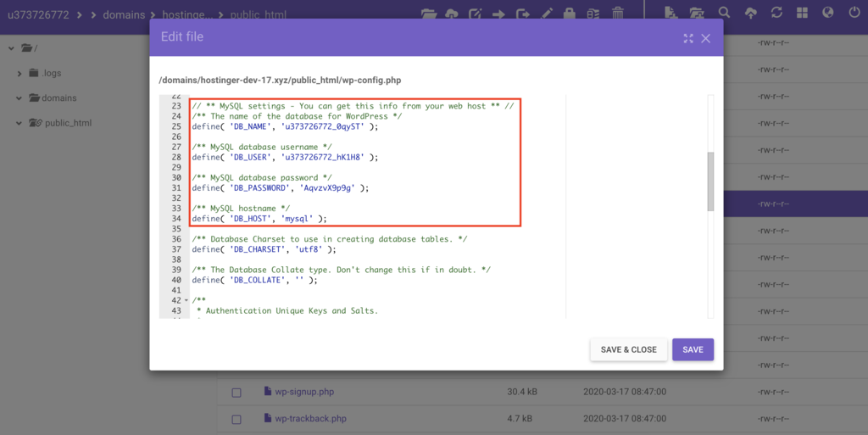Collapse the root folder chevron
This screenshot has height=435, width=868.
[11, 48]
